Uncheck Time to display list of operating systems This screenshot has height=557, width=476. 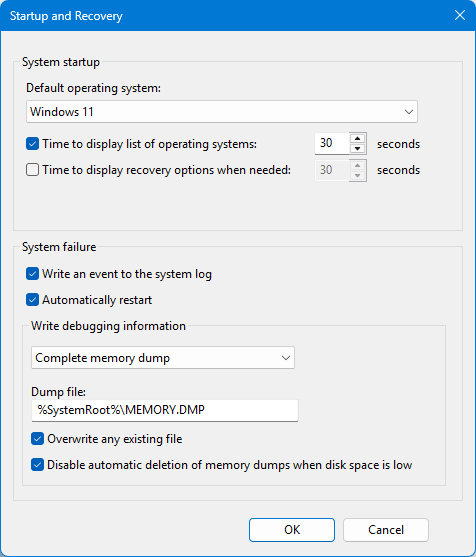tap(32, 144)
